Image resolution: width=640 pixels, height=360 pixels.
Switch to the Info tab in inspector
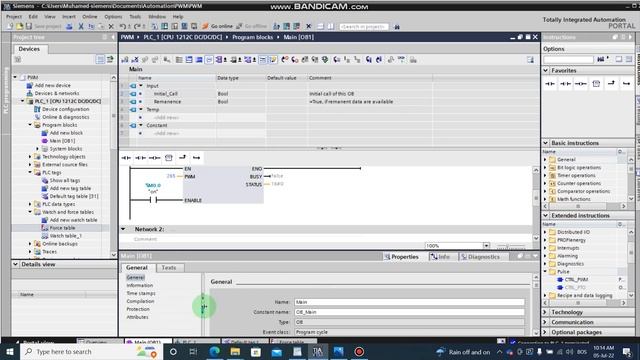tap(440, 257)
